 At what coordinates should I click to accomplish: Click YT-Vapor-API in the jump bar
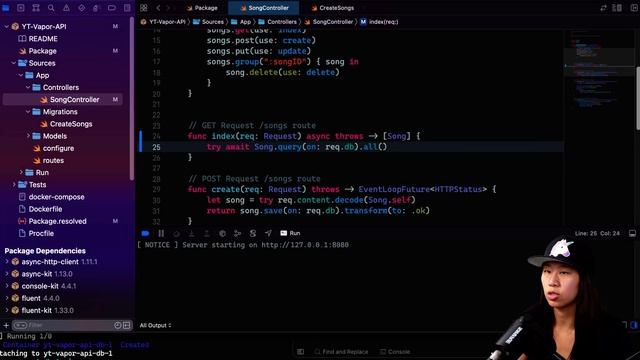click(x=163, y=22)
